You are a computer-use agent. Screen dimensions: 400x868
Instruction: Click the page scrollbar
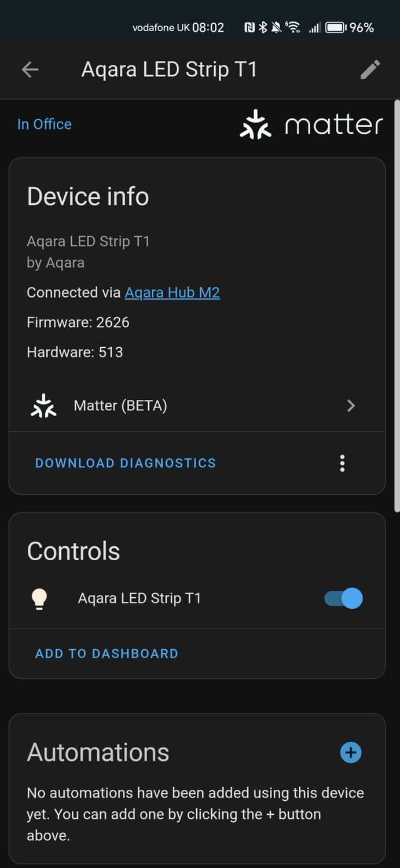pos(397,307)
